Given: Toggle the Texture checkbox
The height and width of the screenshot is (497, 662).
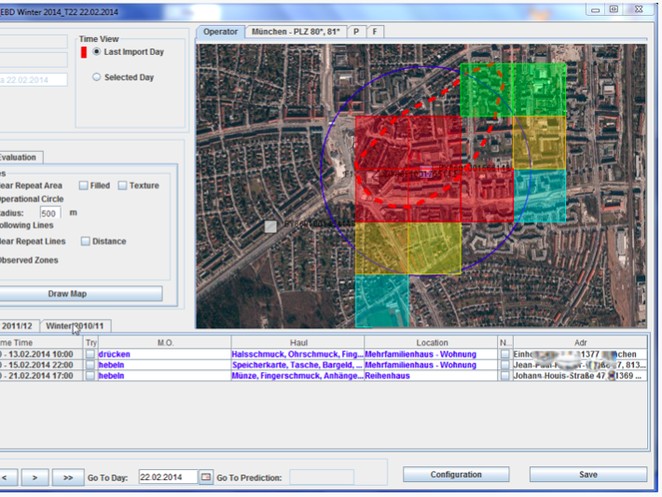Looking at the screenshot, I should 122,185.
